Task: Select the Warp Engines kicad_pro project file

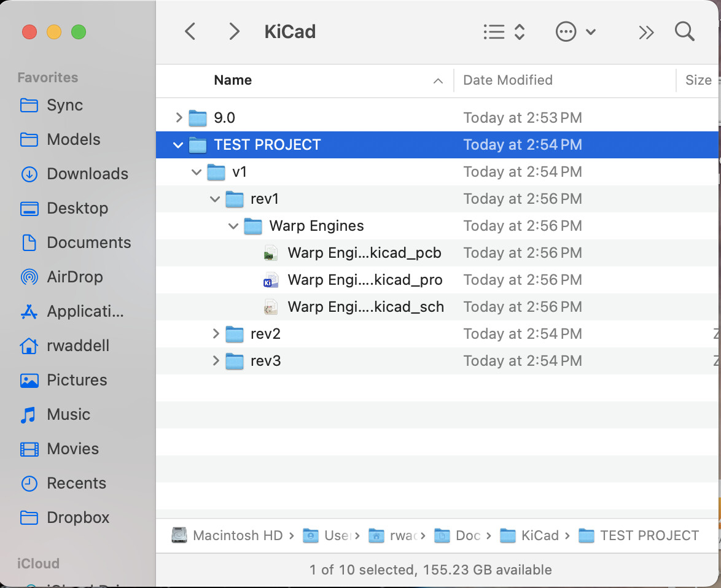Action: (x=364, y=280)
